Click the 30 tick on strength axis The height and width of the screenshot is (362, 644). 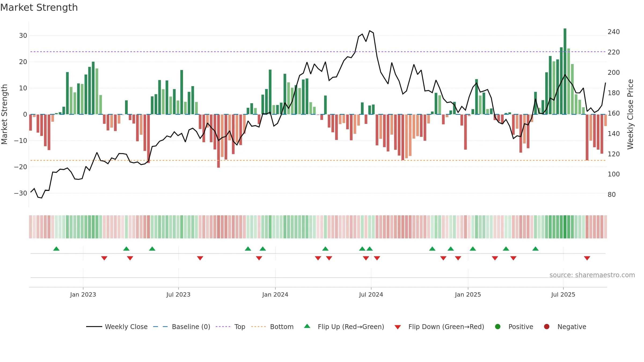(x=23, y=36)
